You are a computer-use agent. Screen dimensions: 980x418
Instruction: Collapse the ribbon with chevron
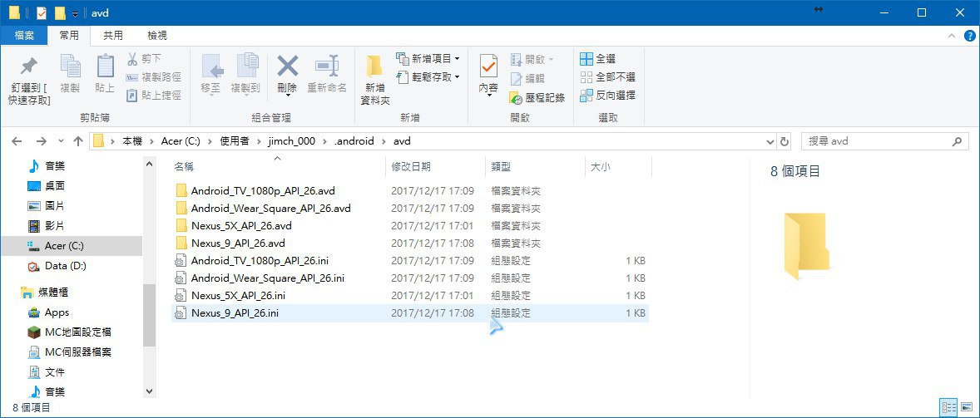click(952, 36)
